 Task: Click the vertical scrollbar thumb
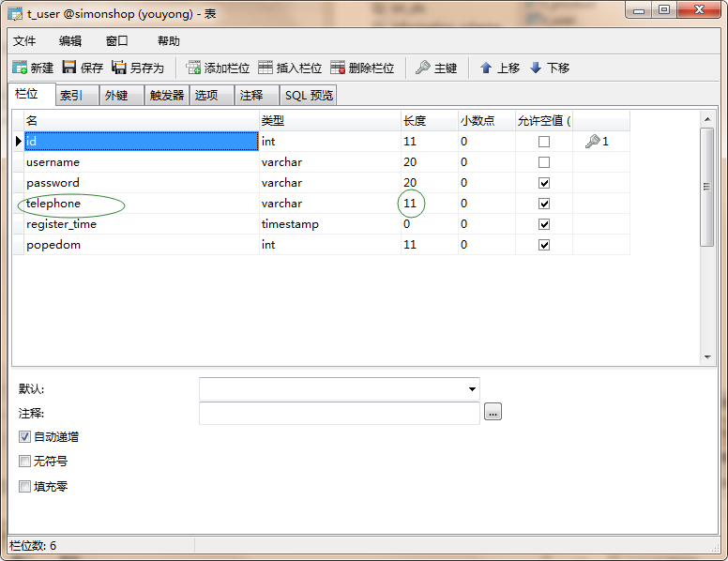(x=707, y=187)
